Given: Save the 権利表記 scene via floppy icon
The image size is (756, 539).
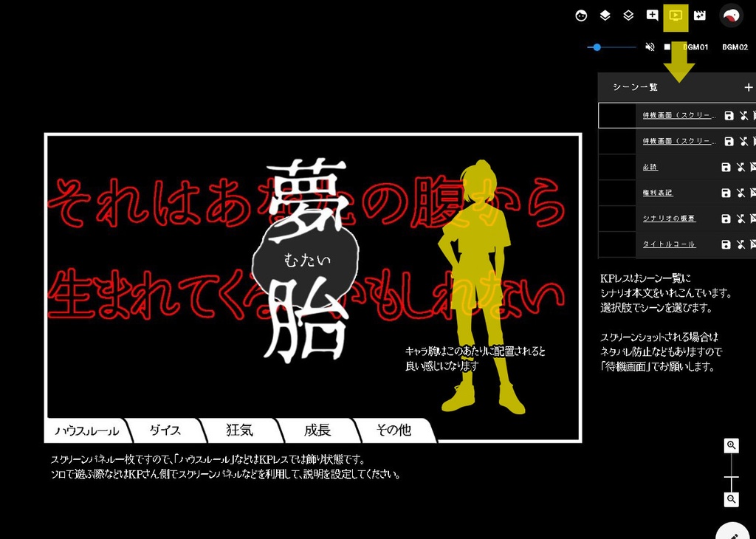Looking at the screenshot, I should (x=726, y=193).
